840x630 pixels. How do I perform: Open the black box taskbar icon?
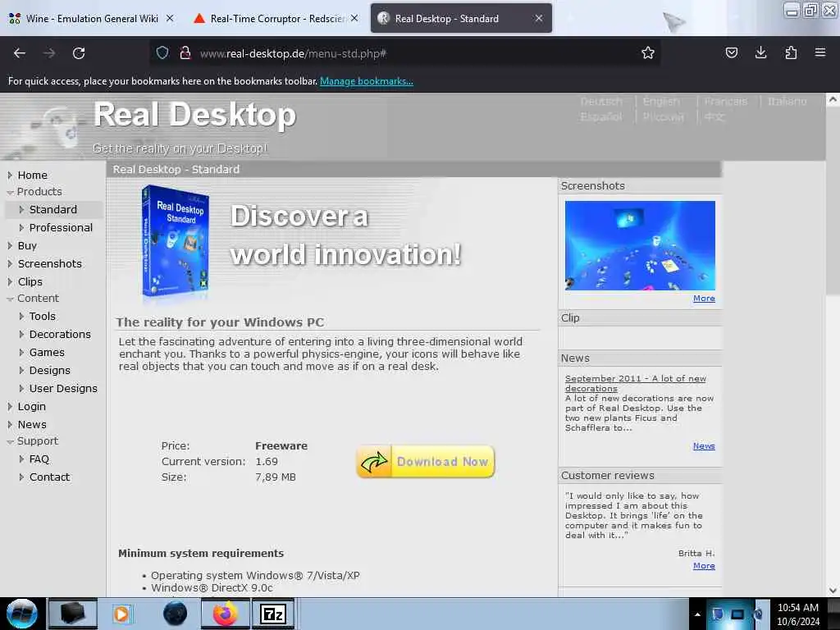tap(73, 614)
